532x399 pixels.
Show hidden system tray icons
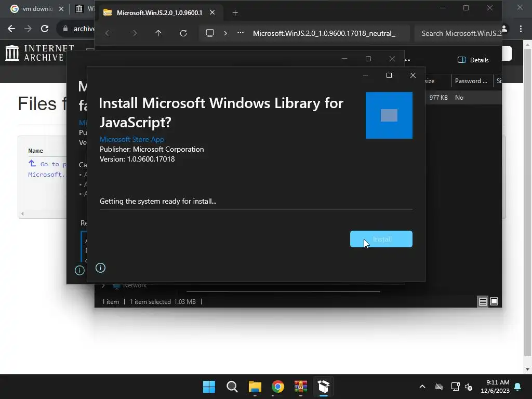point(422,387)
